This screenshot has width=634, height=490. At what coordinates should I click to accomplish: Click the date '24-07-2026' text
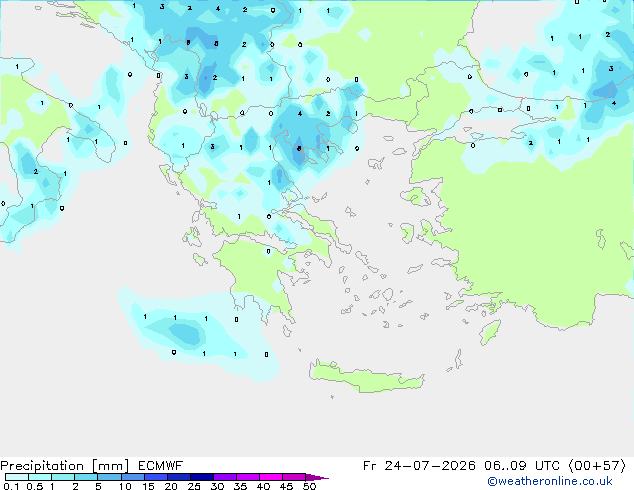[430, 466]
